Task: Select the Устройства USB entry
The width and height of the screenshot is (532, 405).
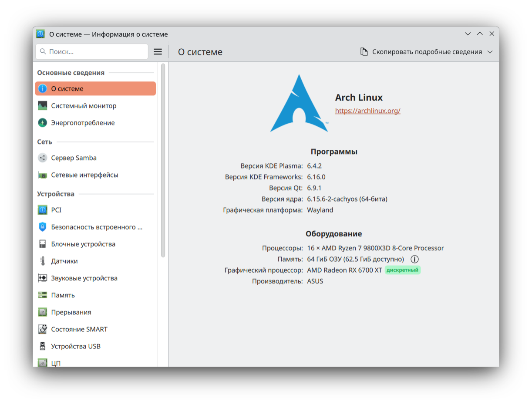Action: point(95,347)
